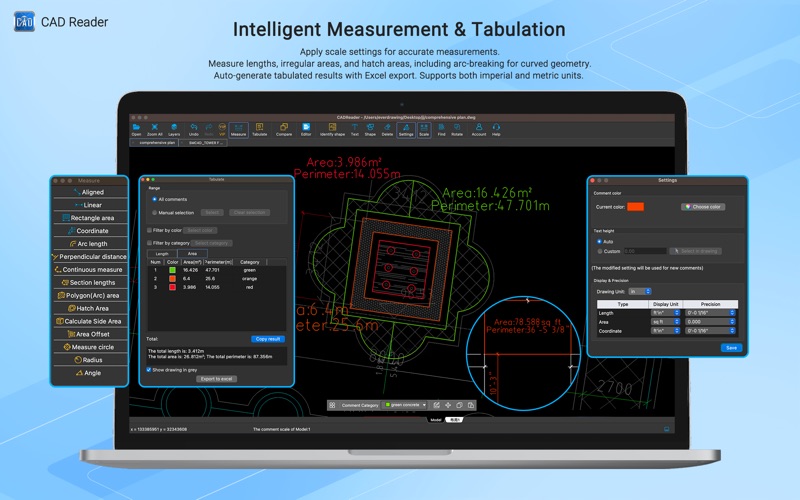800x500 pixels.
Task: Click the VIP badge icon
Action: pyautogui.click(x=222, y=129)
